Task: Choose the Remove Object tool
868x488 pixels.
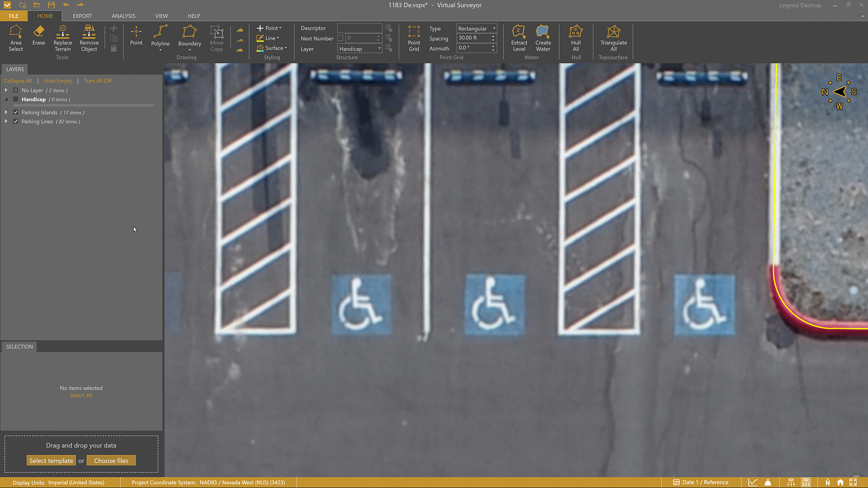Action: pos(89,38)
